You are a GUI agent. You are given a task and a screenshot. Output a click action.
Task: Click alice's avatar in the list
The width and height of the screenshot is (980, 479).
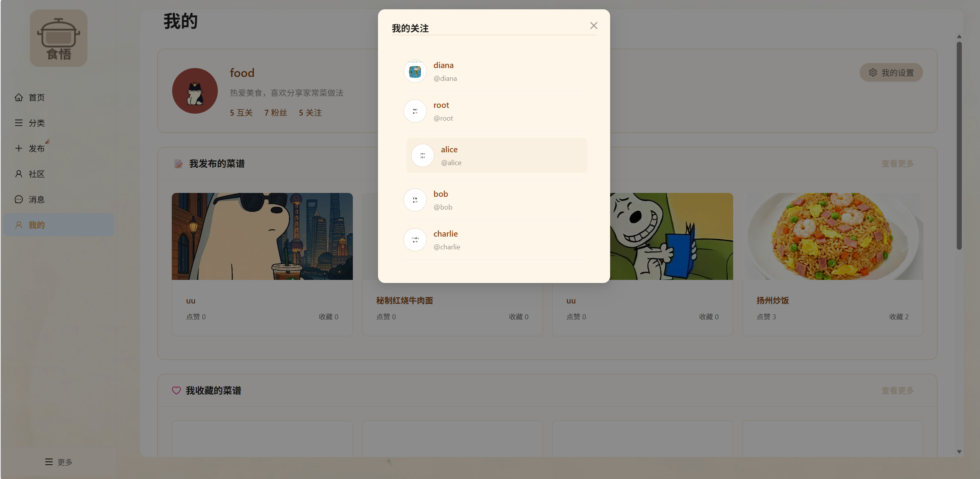pyautogui.click(x=422, y=155)
